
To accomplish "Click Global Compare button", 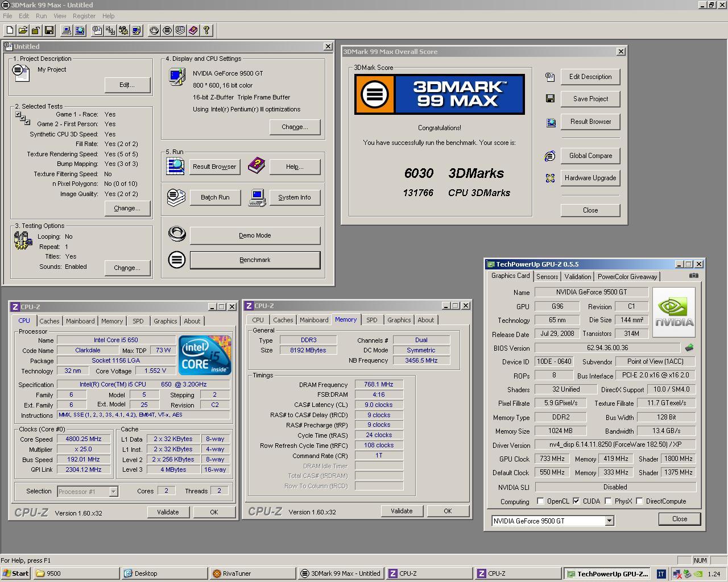I will pyautogui.click(x=590, y=156).
